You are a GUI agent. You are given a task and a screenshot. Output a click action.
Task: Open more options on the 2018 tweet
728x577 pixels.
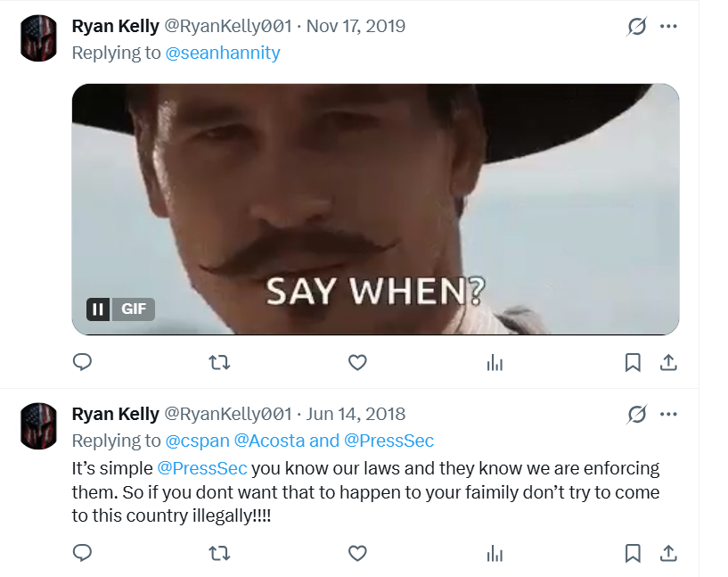668,415
